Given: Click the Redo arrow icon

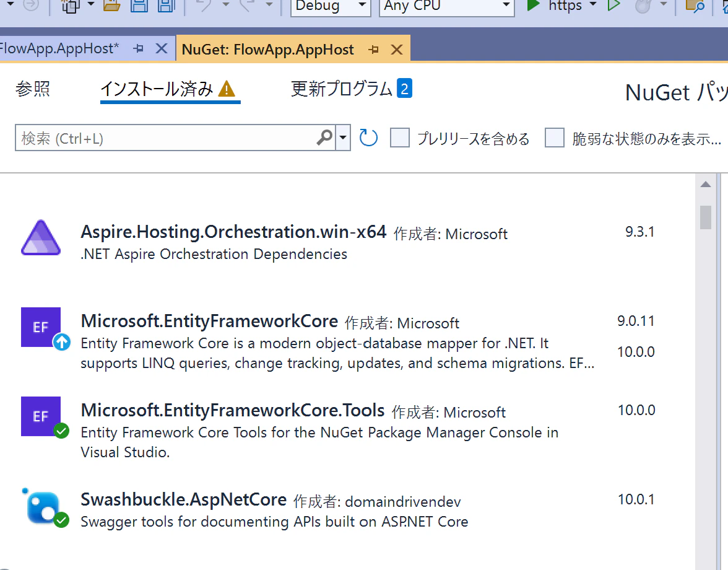Looking at the screenshot, I should [248, 5].
